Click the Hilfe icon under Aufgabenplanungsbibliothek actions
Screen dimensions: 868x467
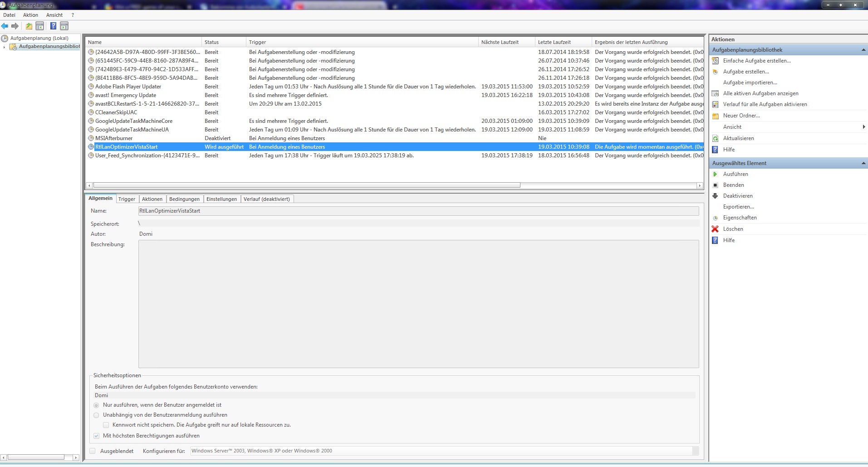pos(716,150)
